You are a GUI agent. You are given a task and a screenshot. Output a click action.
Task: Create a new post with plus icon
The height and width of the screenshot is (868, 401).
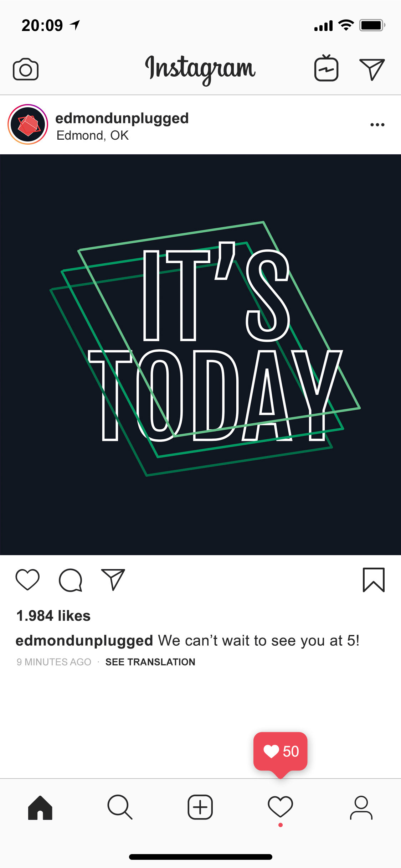200,807
